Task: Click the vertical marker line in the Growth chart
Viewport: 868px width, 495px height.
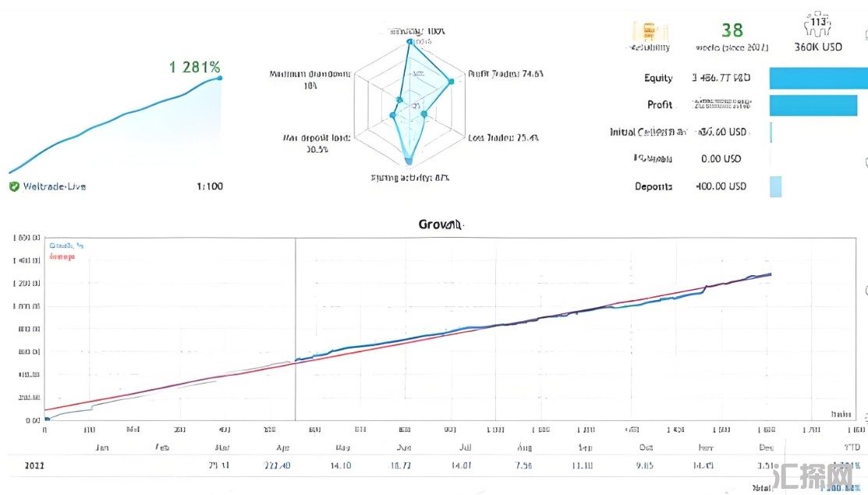Action: [295, 329]
